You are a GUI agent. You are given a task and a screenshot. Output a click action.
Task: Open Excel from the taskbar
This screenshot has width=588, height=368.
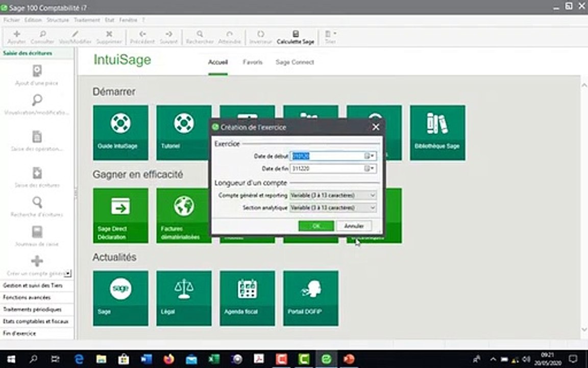[x=214, y=359]
